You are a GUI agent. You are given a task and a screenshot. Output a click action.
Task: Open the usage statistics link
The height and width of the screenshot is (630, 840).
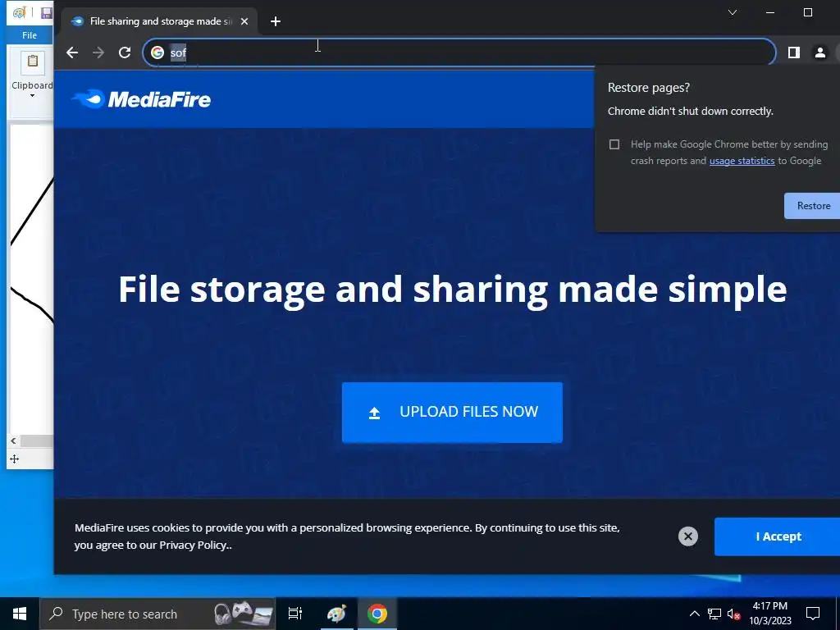[742, 161]
